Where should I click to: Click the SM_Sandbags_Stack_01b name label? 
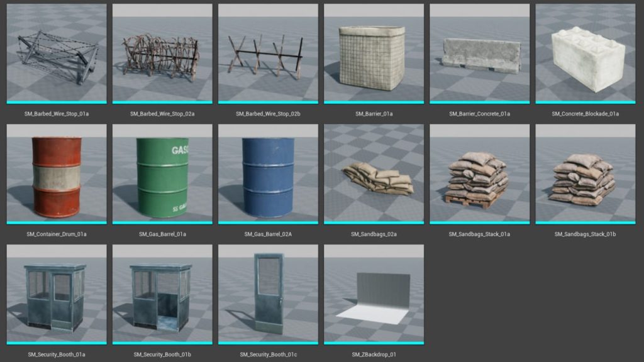[x=586, y=234]
